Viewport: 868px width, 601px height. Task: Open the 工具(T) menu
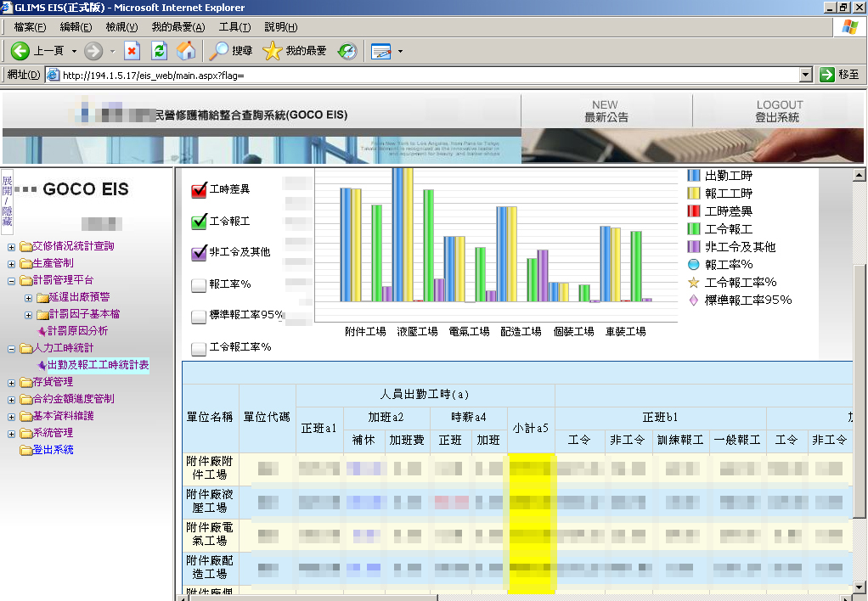[x=234, y=27]
